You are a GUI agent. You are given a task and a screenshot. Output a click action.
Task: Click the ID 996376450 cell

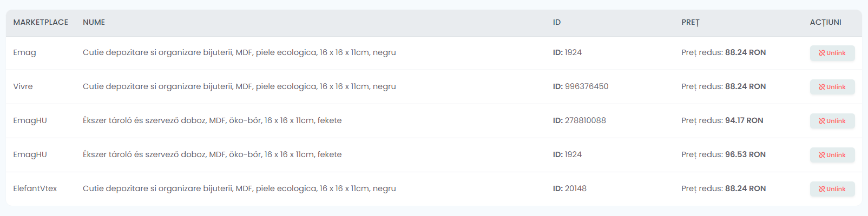581,86
